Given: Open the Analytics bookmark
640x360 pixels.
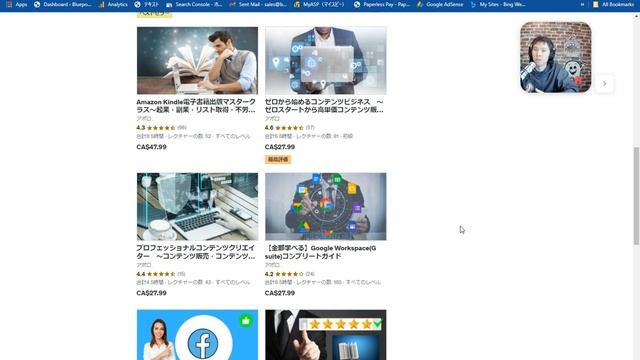Looking at the screenshot, I should 113,4.
